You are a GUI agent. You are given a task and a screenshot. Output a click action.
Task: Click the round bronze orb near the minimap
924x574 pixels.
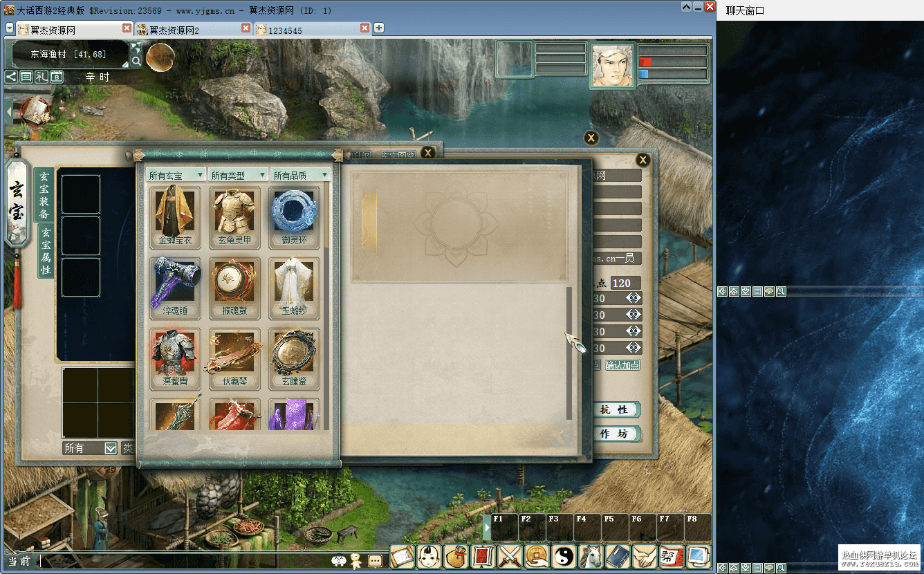click(160, 57)
